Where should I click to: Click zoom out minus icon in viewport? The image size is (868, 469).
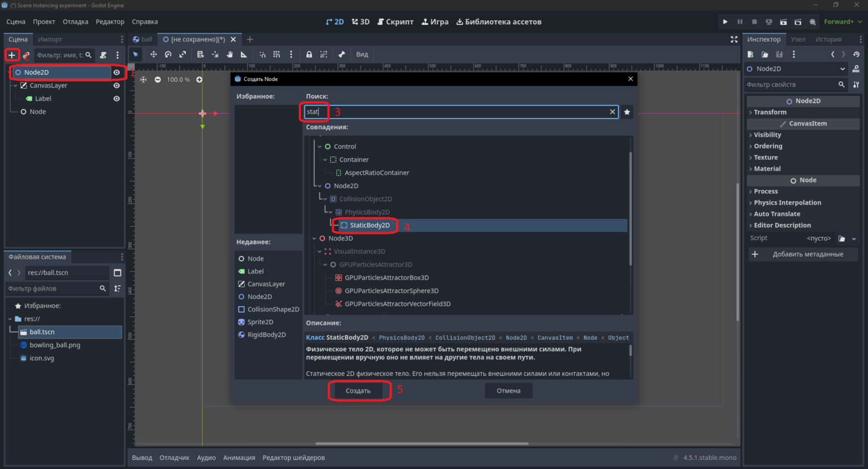[x=158, y=80]
